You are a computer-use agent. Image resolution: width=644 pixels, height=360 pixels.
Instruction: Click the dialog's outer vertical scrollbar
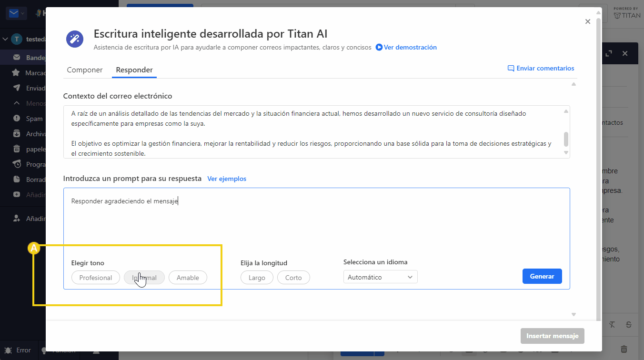pyautogui.click(x=599, y=170)
